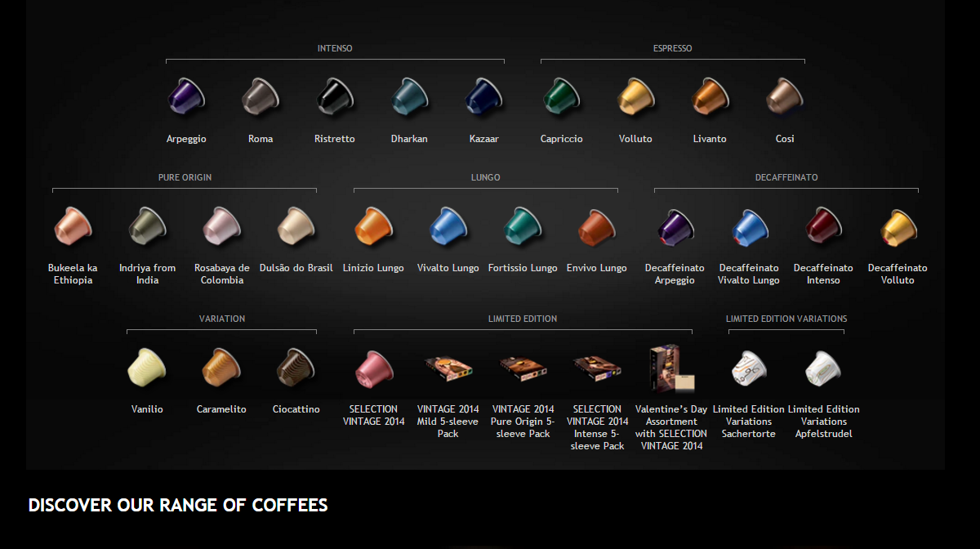Image resolution: width=980 pixels, height=549 pixels.
Task: Click the LIMITED EDITION category heading
Action: 523,319
